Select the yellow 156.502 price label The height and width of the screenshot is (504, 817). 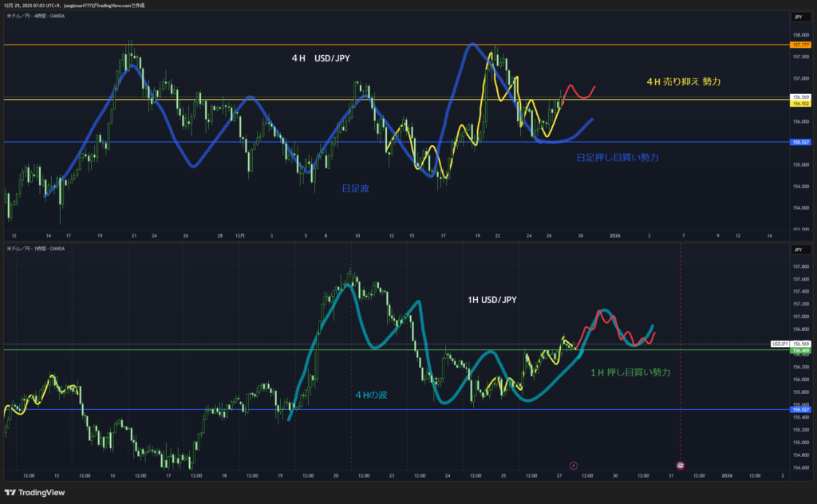[799, 103]
